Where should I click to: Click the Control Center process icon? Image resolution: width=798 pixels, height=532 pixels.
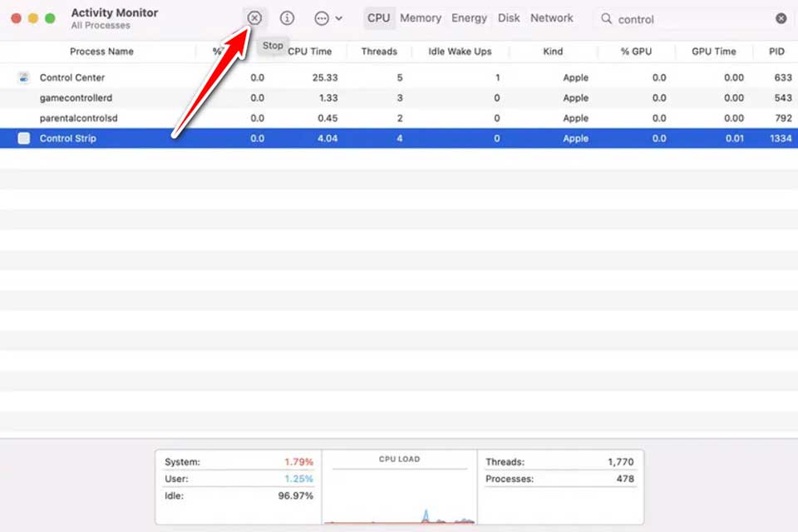[23, 77]
